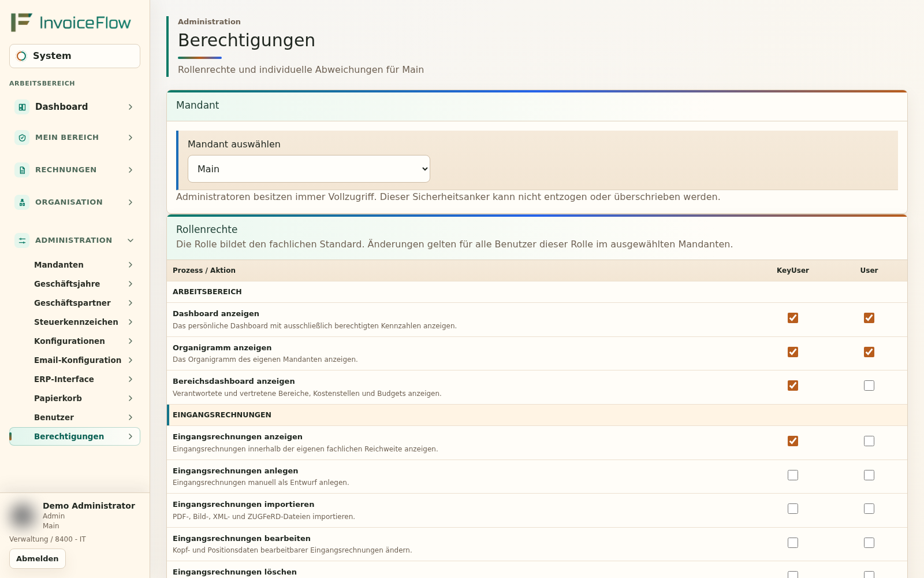This screenshot has height=578, width=924.
Task: Click the Mein Bereich shield icon
Action: click(x=22, y=138)
